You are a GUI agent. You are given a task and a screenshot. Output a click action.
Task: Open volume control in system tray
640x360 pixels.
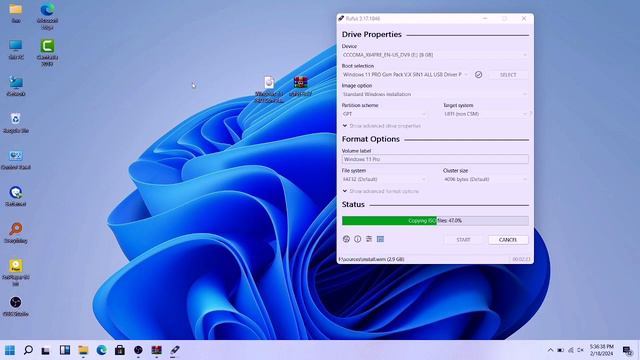click(580, 350)
